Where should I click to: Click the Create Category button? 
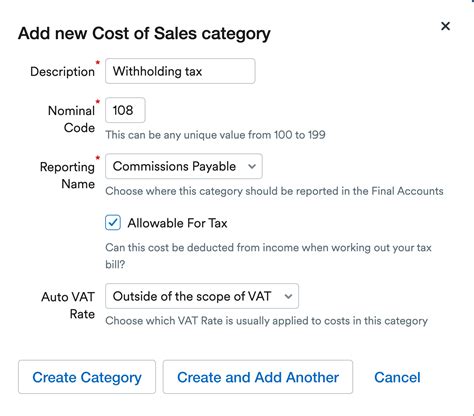coord(87,377)
